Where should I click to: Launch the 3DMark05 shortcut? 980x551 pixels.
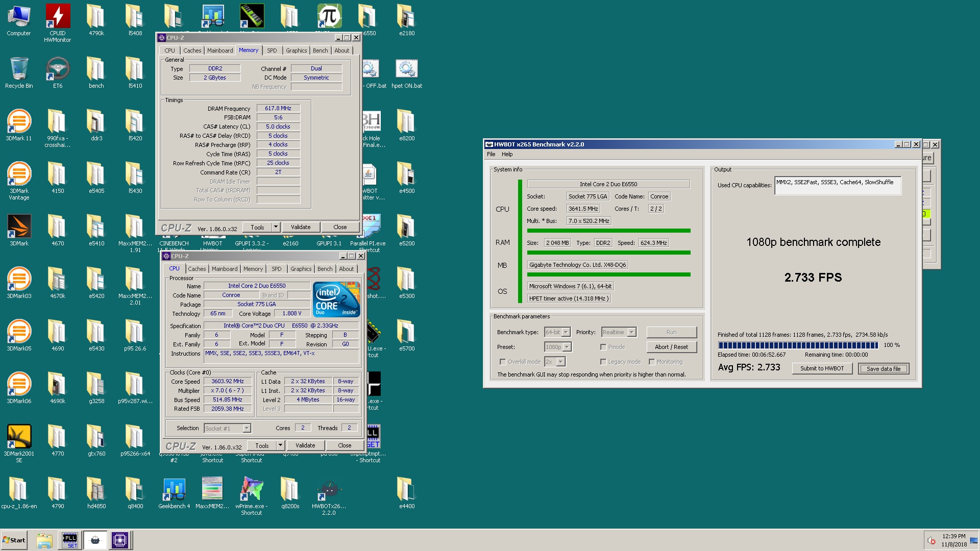(x=19, y=335)
